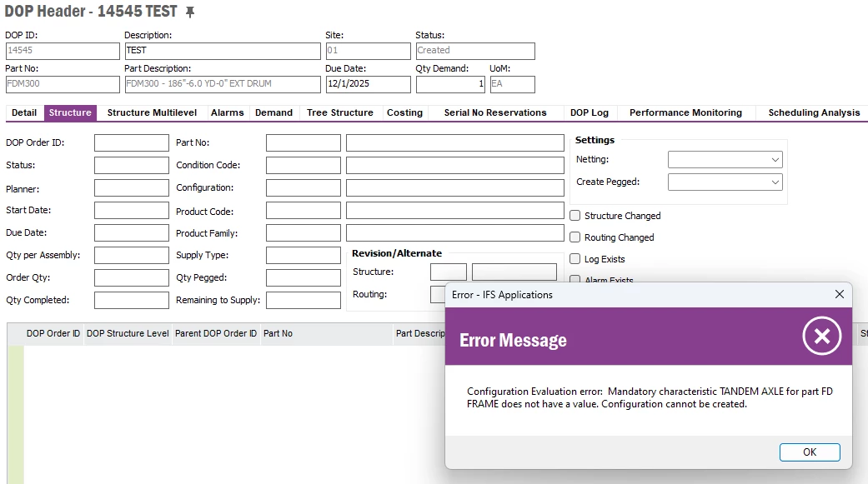Click the UoM field showing EA
Screen dimensions: 868x484
coord(513,84)
